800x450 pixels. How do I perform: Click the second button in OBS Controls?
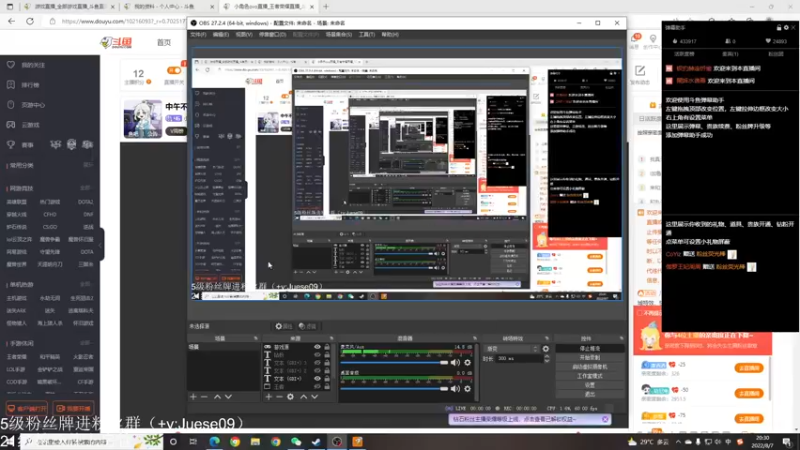590,358
